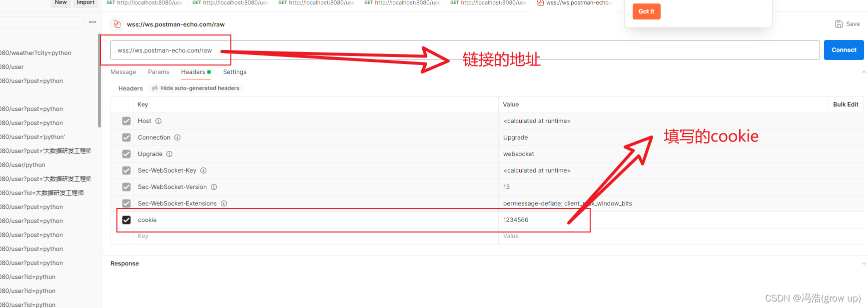The height and width of the screenshot is (308, 868).
Task: Click the Response section label
Action: tap(124, 263)
